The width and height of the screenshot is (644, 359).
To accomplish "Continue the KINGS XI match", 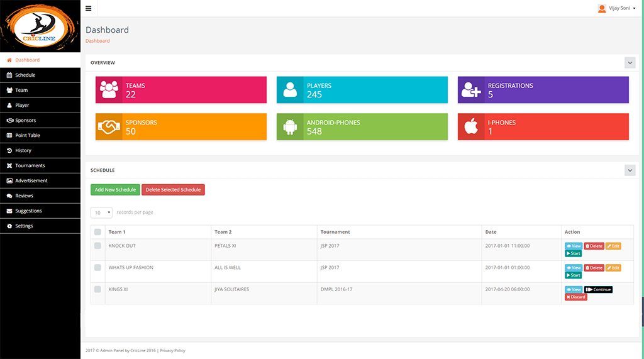I will 599,290.
